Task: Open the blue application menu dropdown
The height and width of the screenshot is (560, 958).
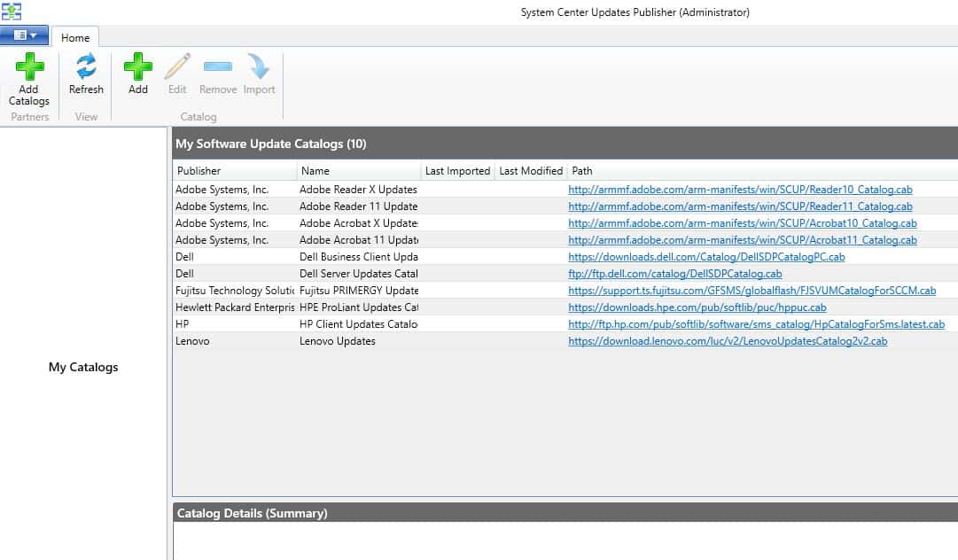Action: pos(25,35)
